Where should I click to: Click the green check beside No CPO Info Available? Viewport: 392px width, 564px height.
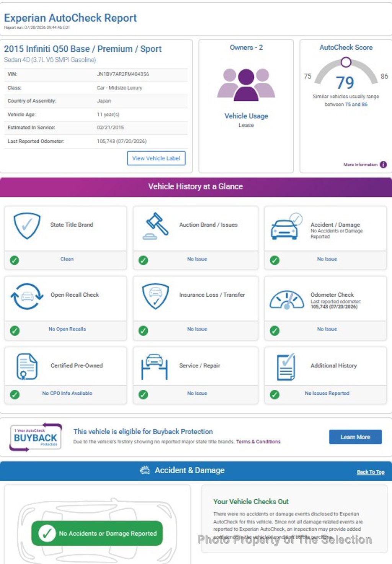(x=15, y=394)
